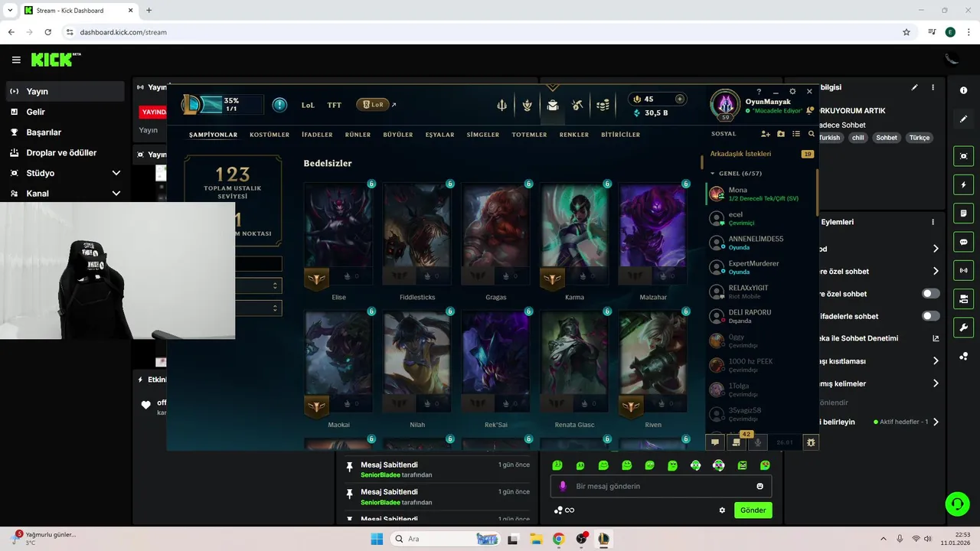Select friend Mona in list
The width and height of the screenshot is (980, 551).
click(x=761, y=194)
